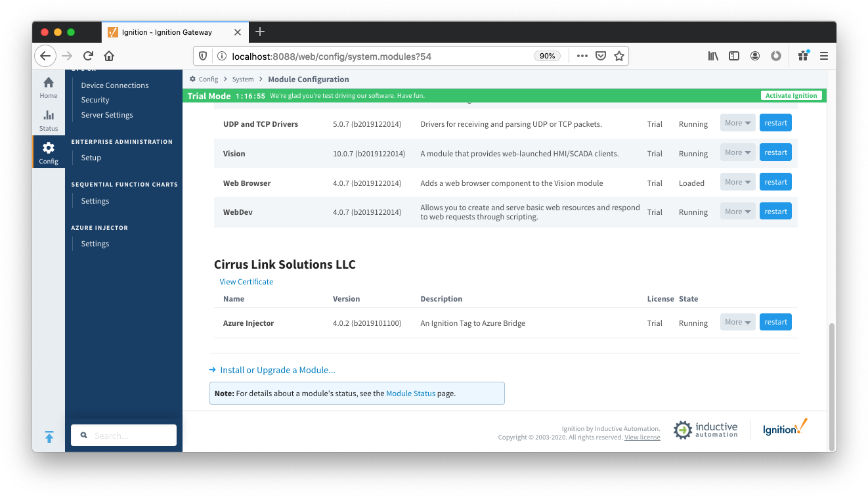Click the browser forward arrow
The image size is (868, 496).
67,56
